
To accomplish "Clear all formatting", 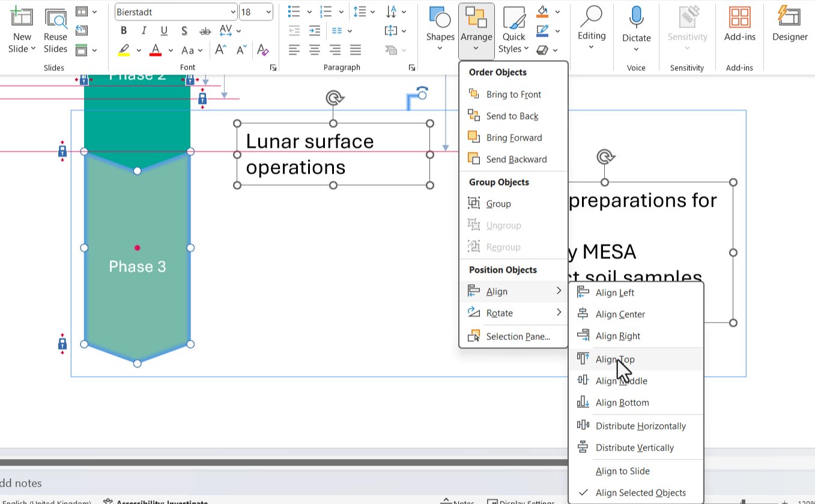I will pyautogui.click(x=262, y=50).
